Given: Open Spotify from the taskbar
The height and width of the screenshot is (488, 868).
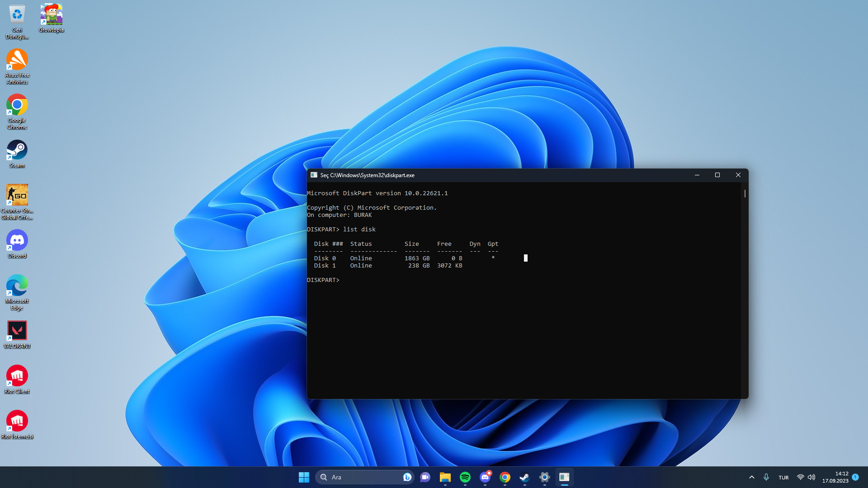Looking at the screenshot, I should click(465, 477).
